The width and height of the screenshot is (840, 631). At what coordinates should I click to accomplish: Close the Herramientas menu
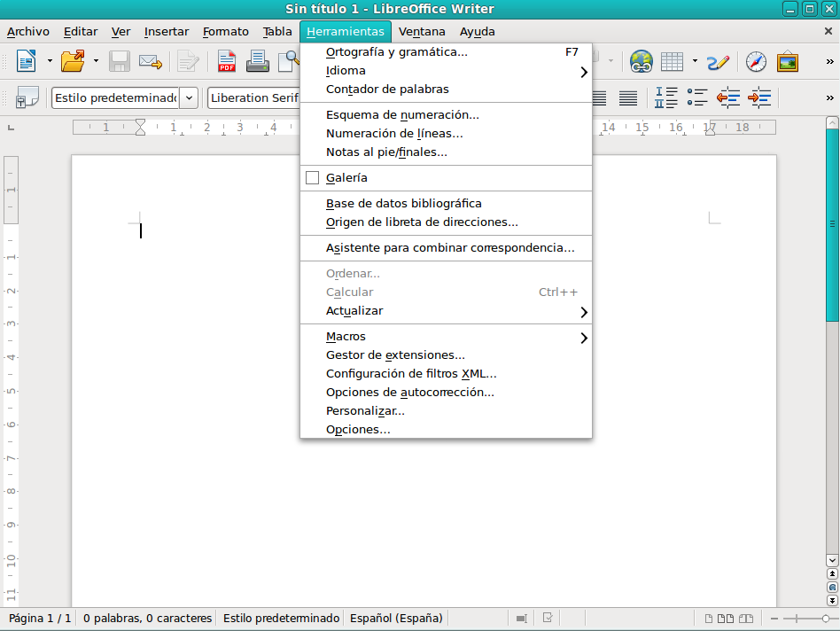[346, 32]
